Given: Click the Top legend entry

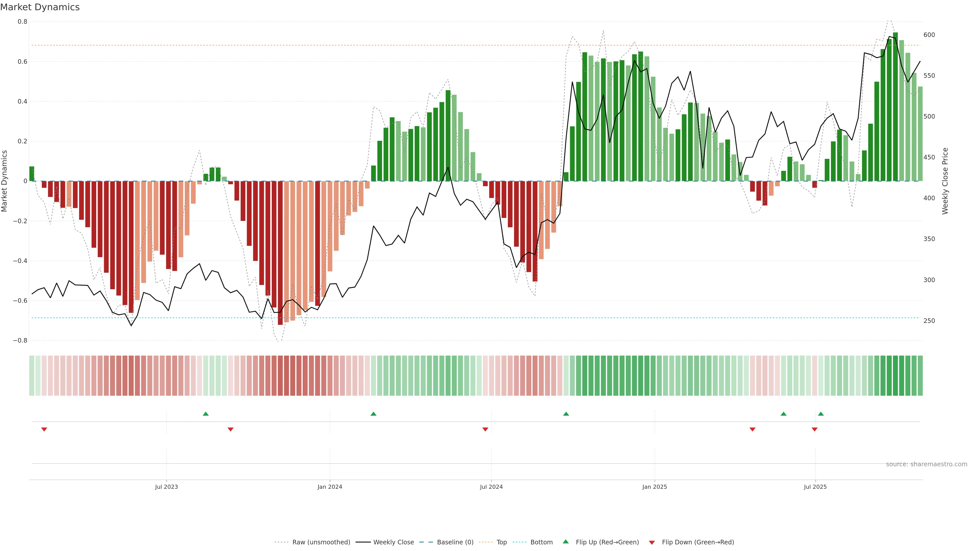Looking at the screenshot, I should click(501, 542).
